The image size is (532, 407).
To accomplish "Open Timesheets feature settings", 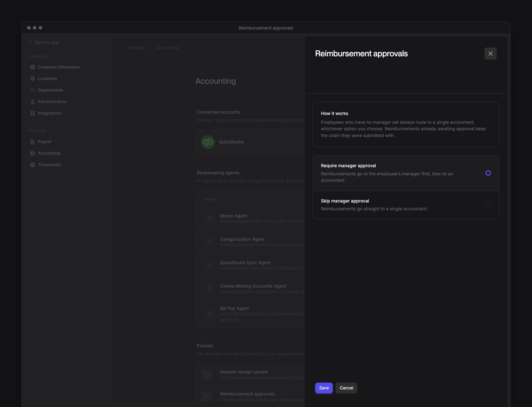I will [x=49, y=165].
